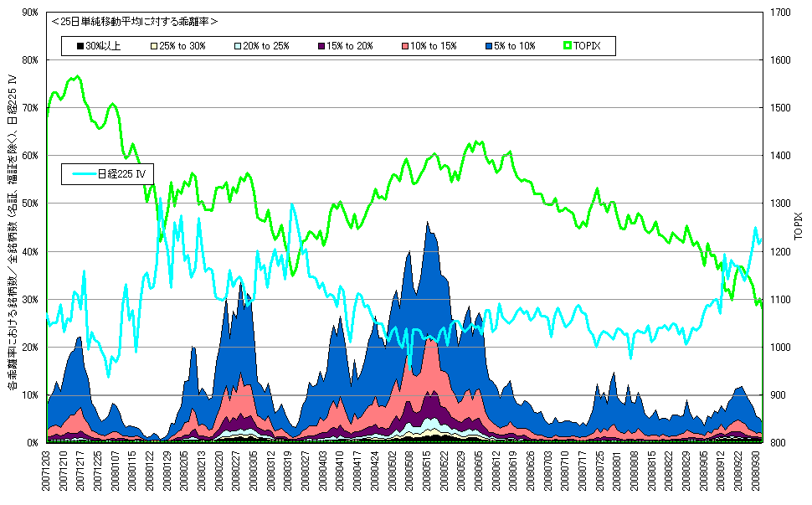Viewport: 812px width, 505px height.
Task: Select the TOPIX legend label
Action: [587, 46]
